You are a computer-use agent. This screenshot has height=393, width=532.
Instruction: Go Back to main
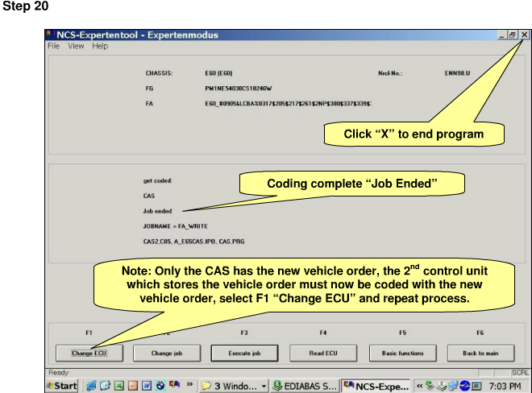[480, 354]
